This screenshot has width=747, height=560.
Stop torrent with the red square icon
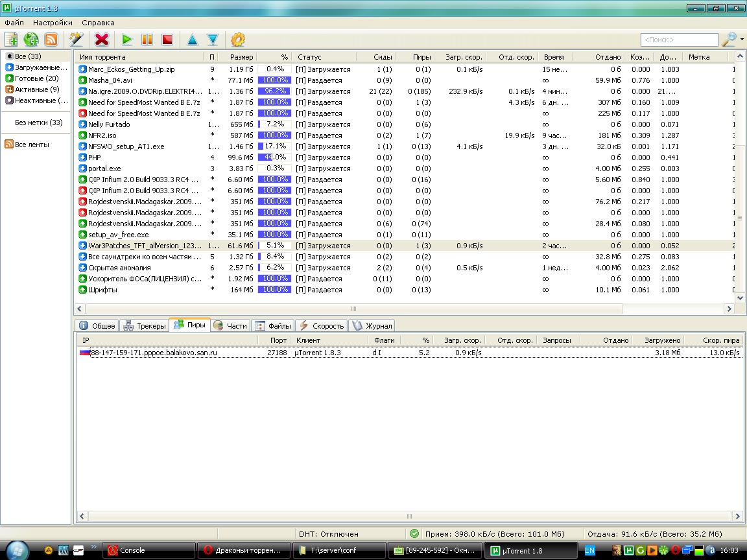[167, 40]
